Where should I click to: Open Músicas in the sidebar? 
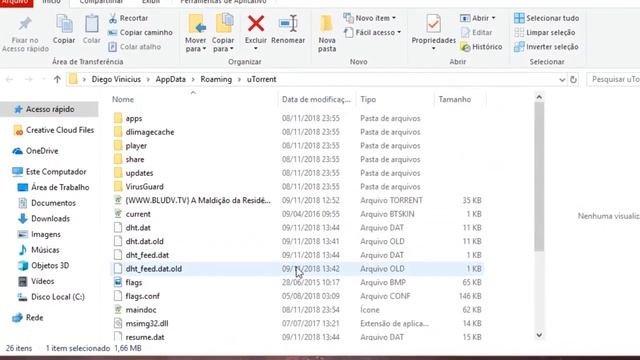tap(39, 250)
